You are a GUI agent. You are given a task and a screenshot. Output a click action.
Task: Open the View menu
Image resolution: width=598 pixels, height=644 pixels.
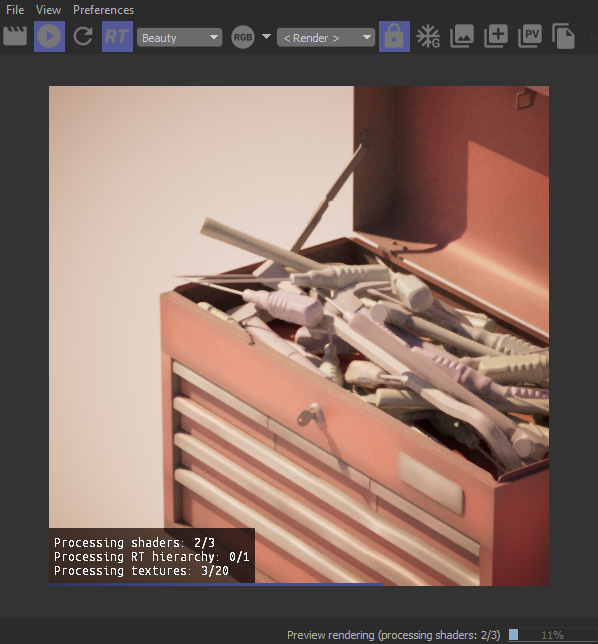pyautogui.click(x=48, y=10)
